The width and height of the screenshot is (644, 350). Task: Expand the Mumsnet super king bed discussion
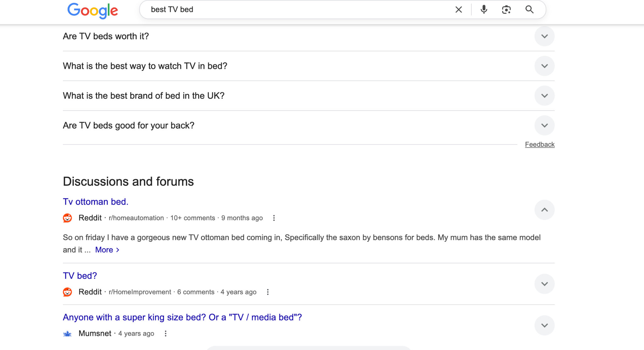(544, 325)
